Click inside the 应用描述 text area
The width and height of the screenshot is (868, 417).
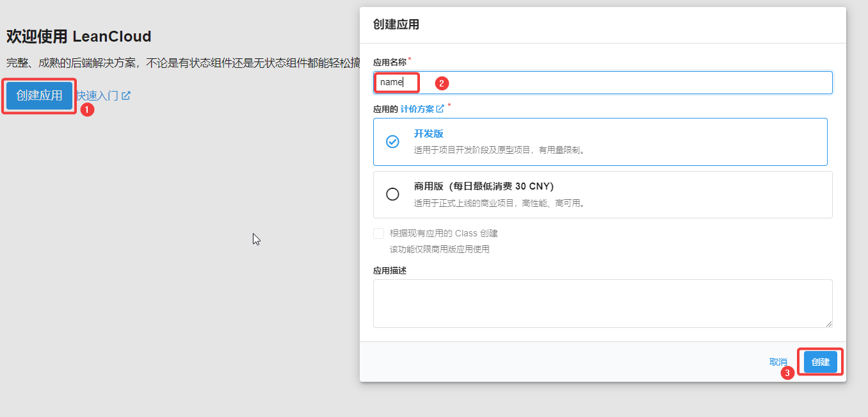point(602,303)
